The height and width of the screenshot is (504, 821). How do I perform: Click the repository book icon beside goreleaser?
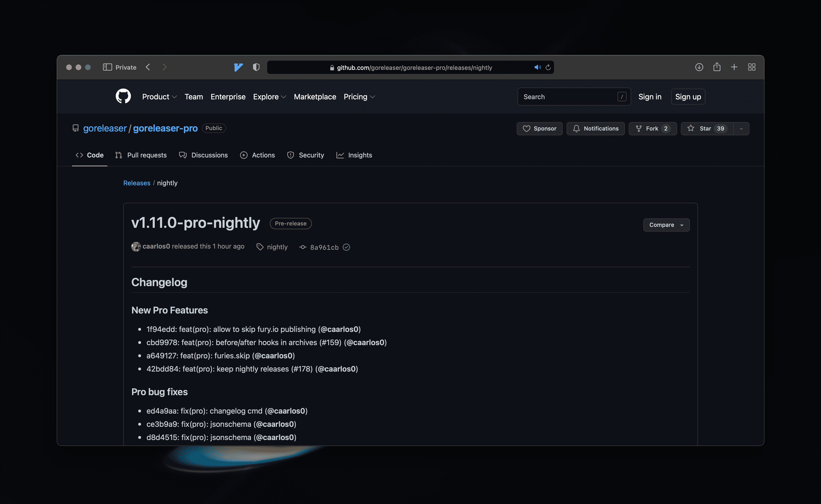point(75,128)
